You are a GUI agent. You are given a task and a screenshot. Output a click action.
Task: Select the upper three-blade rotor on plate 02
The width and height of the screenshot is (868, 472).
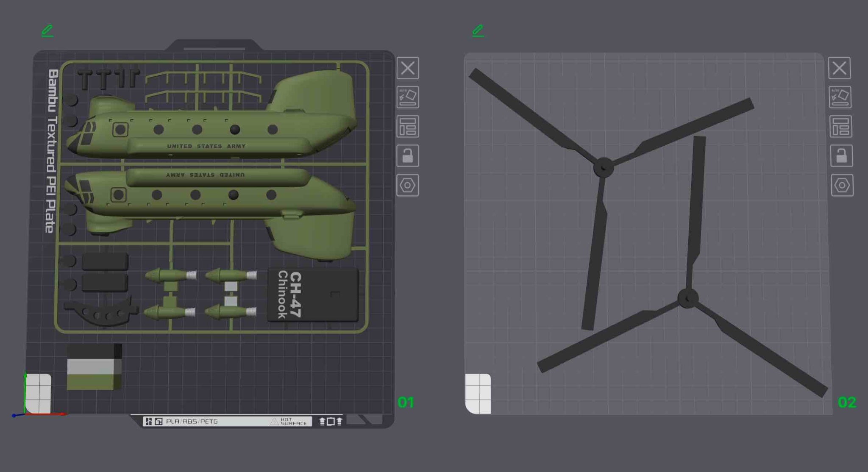click(604, 167)
